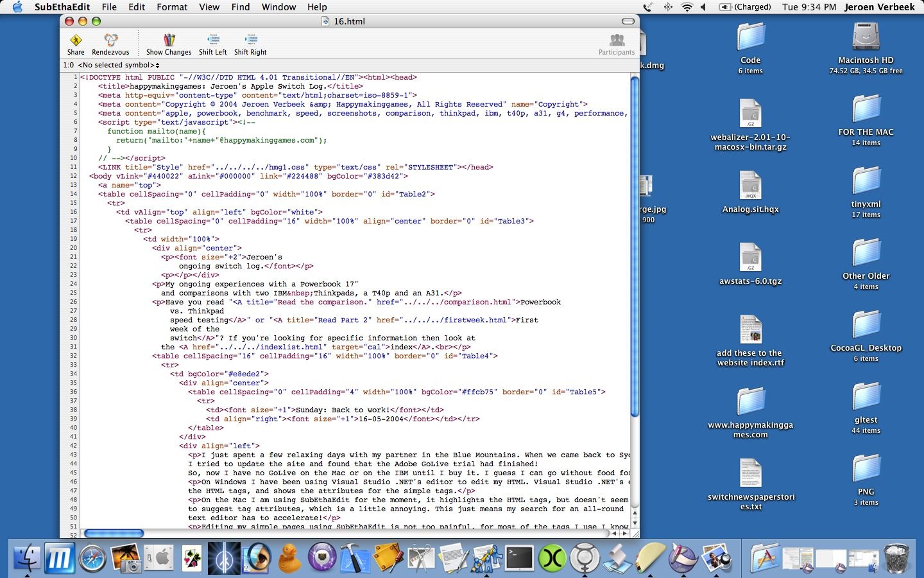924x578 pixels.
Task: Open Finder from the Dock
Action: point(26,557)
